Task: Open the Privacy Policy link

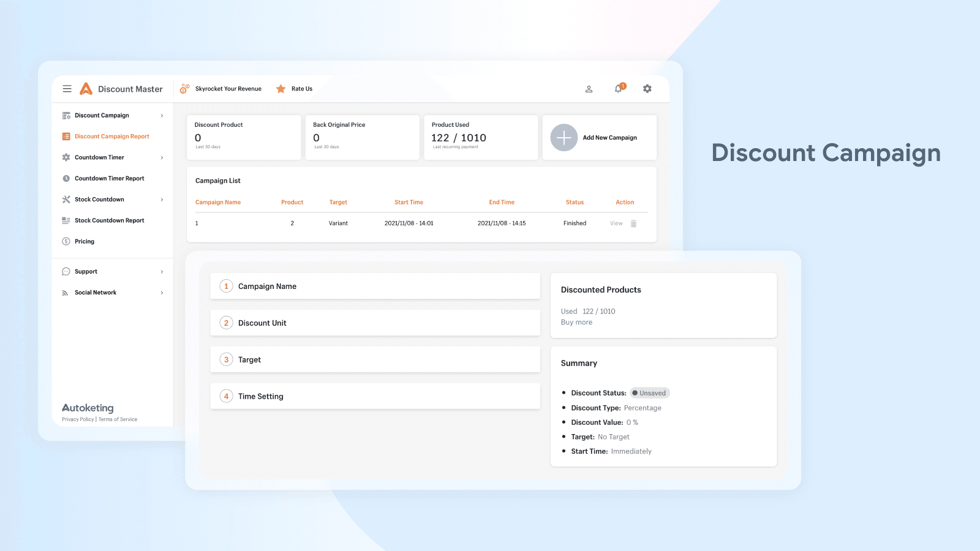Action: pyautogui.click(x=78, y=419)
